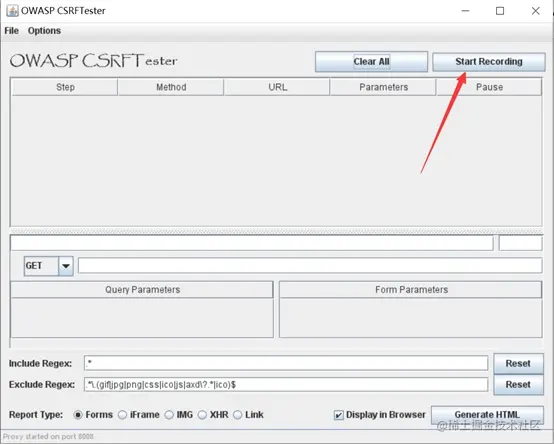Close the CSRFTester window
The width and height of the screenshot is (554, 445).
coord(536,11)
